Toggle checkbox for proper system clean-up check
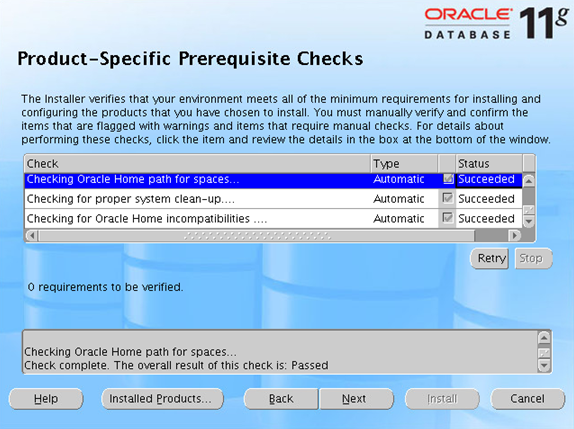Viewport: 574px width, 429px height. click(x=448, y=198)
